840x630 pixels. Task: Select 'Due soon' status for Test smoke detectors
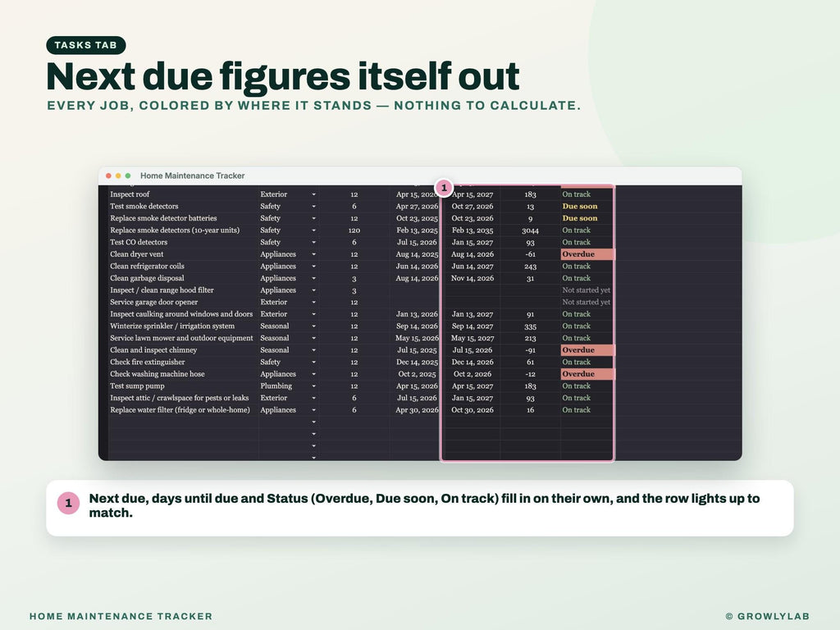click(587, 206)
